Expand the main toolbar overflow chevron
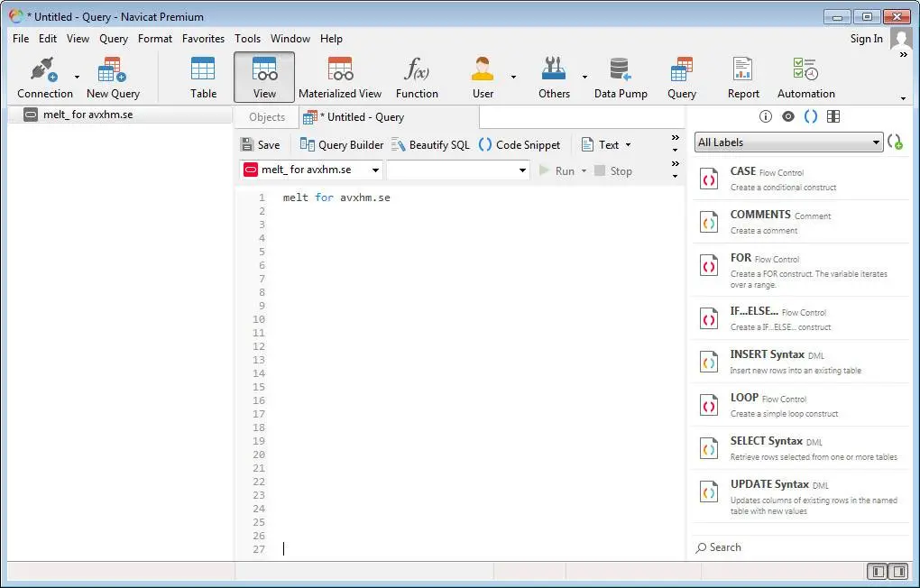 pyautogui.click(x=904, y=55)
